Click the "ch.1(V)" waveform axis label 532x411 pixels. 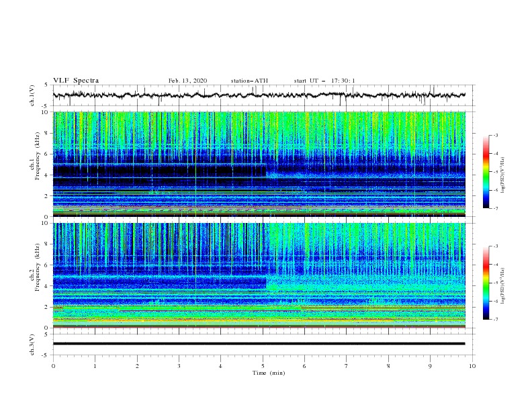pos(32,95)
